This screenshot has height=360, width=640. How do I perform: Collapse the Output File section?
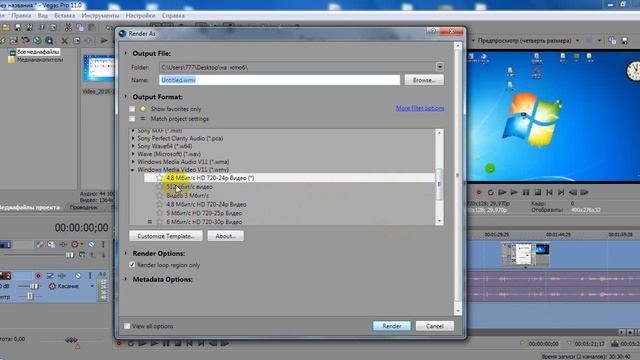(x=126, y=53)
